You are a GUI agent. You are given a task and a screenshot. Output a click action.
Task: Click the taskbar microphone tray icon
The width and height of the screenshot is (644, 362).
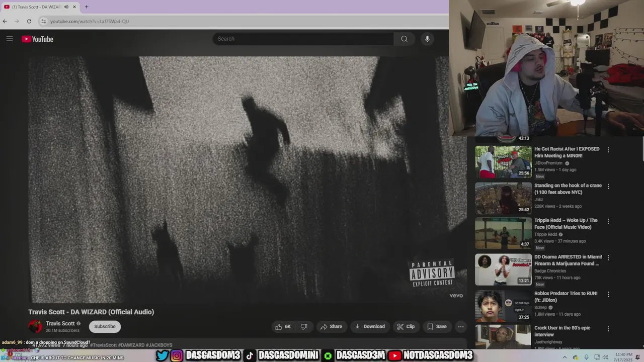586,357
